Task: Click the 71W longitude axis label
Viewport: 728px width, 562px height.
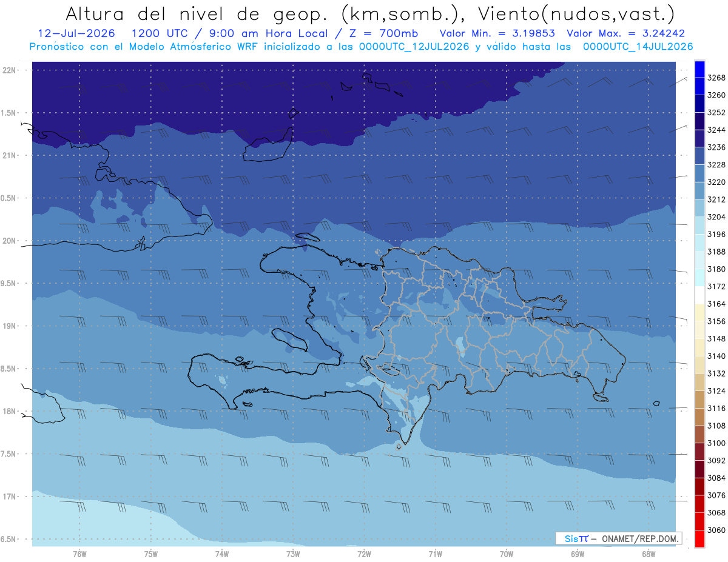Action: tap(435, 554)
